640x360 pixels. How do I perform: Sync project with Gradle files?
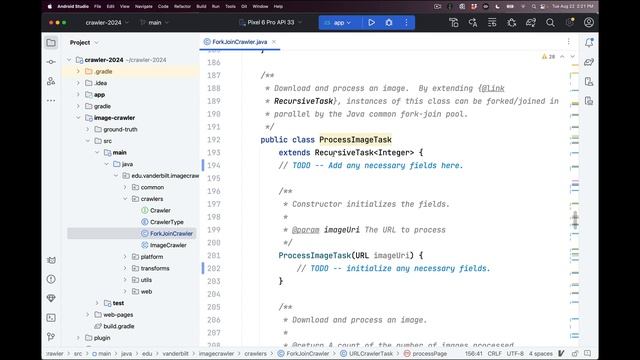[531, 23]
